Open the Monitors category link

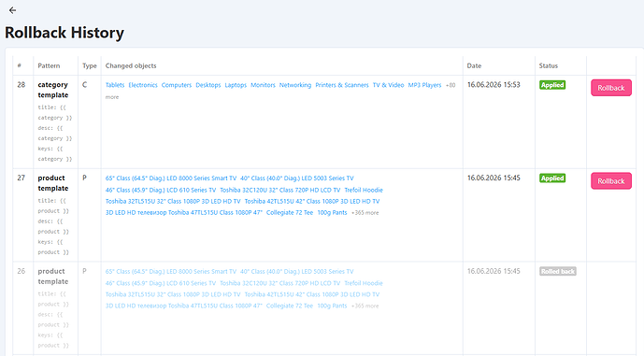[263, 85]
